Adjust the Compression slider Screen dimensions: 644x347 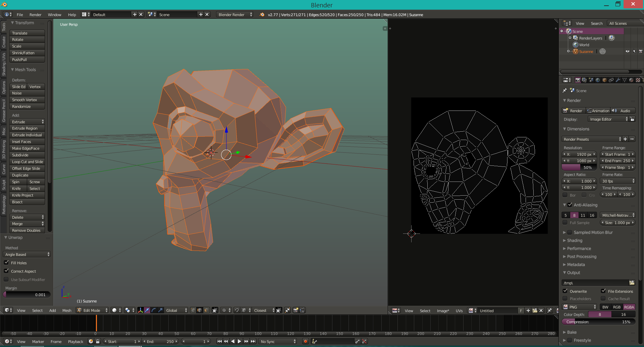(599, 322)
